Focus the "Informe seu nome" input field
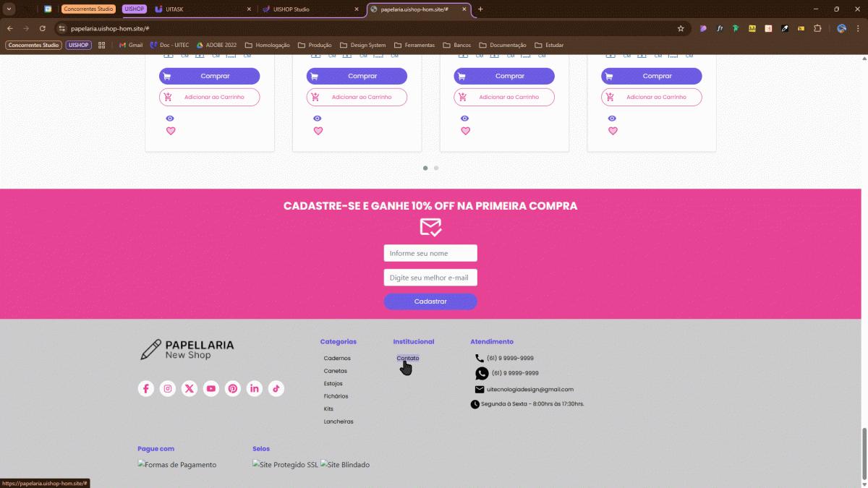This screenshot has width=868, height=488. point(430,253)
